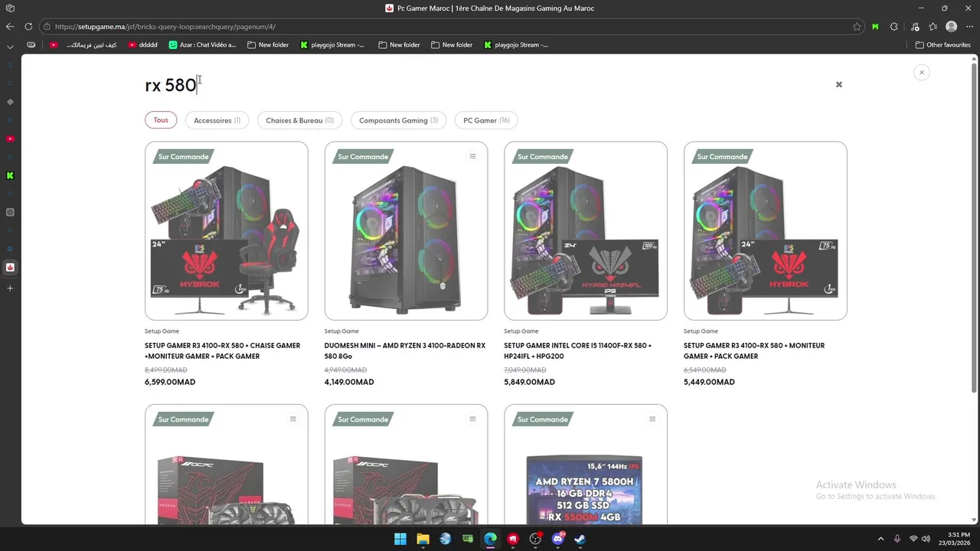Click the chair bundle product image
Image resolution: width=980 pixels, height=551 pixels.
point(227,230)
